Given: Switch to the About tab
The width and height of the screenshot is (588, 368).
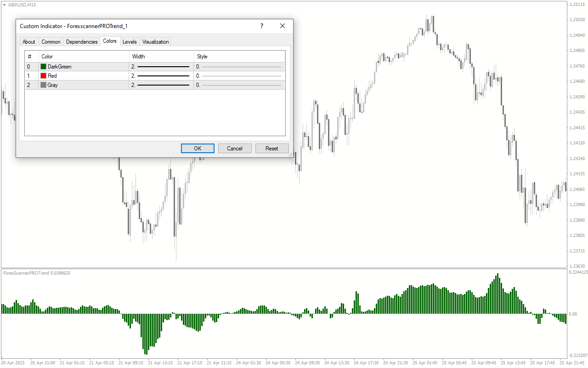Looking at the screenshot, I should coord(29,42).
